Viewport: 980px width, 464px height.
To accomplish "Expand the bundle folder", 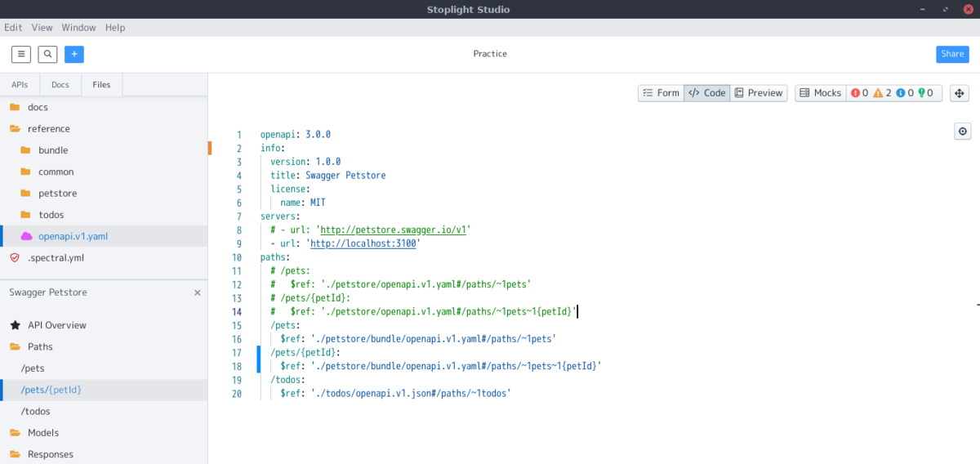I will coord(104,150).
